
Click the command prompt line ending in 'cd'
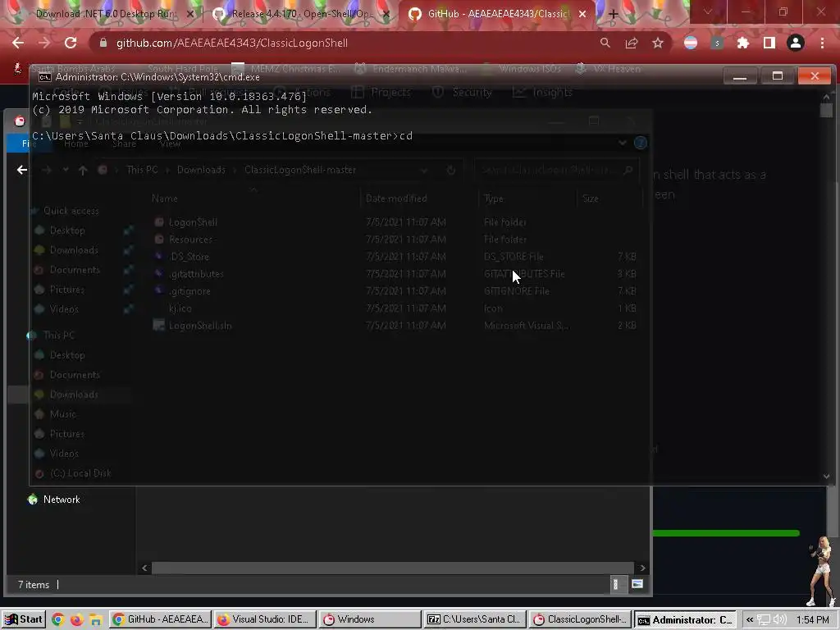[x=222, y=135]
